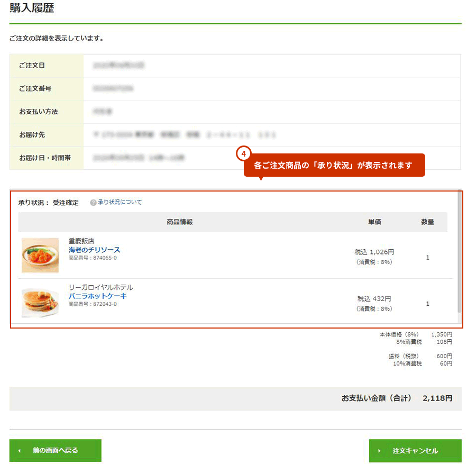Open the 海老のチリソース product link
This screenshot has height=464, width=476.
[95, 250]
